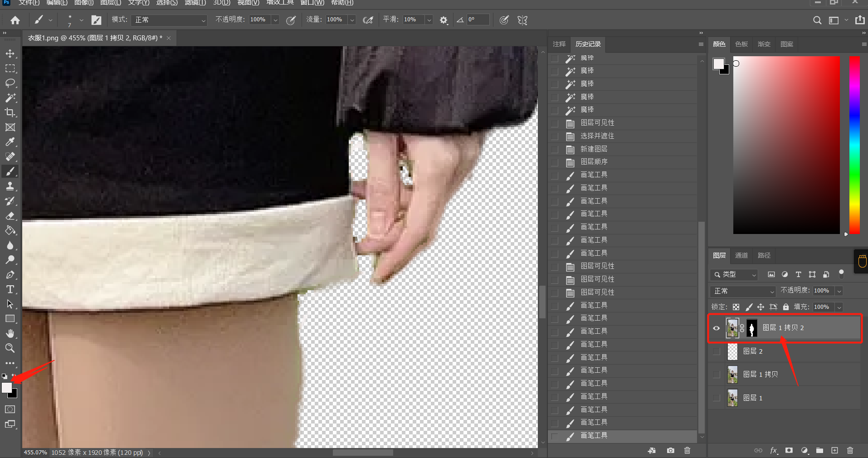Open the brush opacity slider dropdown
The image size is (868, 458).
click(275, 20)
